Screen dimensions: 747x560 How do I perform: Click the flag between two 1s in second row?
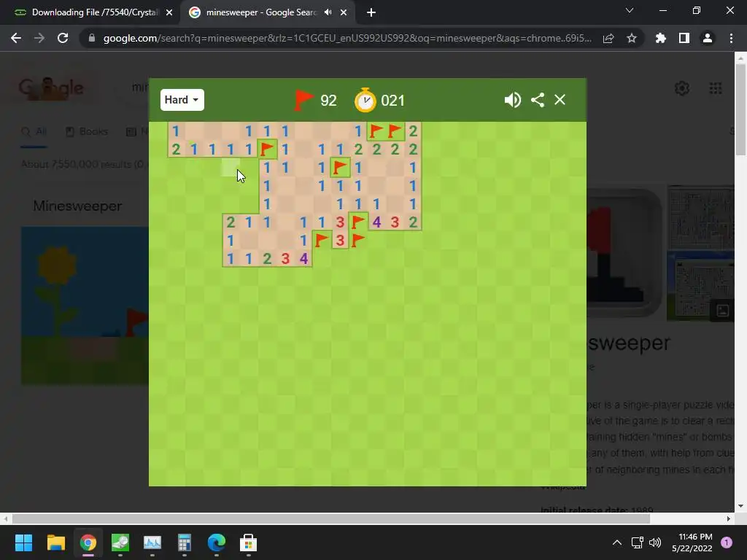267,149
